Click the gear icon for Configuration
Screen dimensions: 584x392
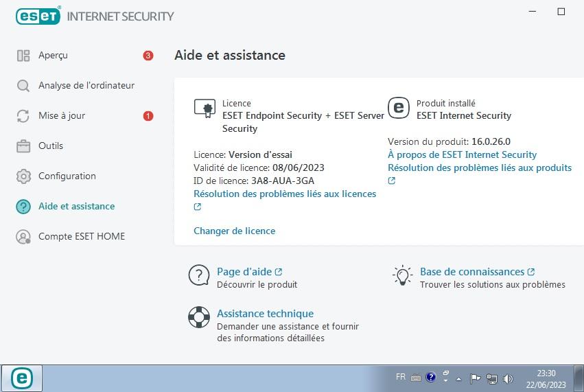[23, 176]
